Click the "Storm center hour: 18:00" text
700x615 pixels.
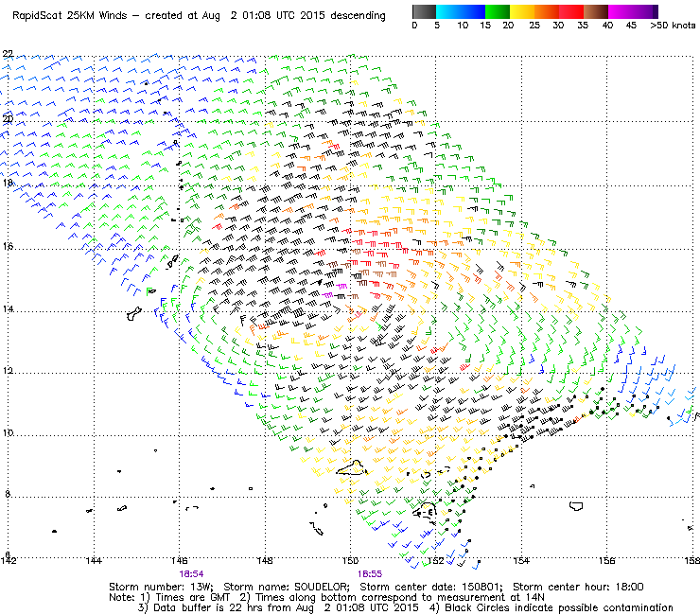[578, 587]
